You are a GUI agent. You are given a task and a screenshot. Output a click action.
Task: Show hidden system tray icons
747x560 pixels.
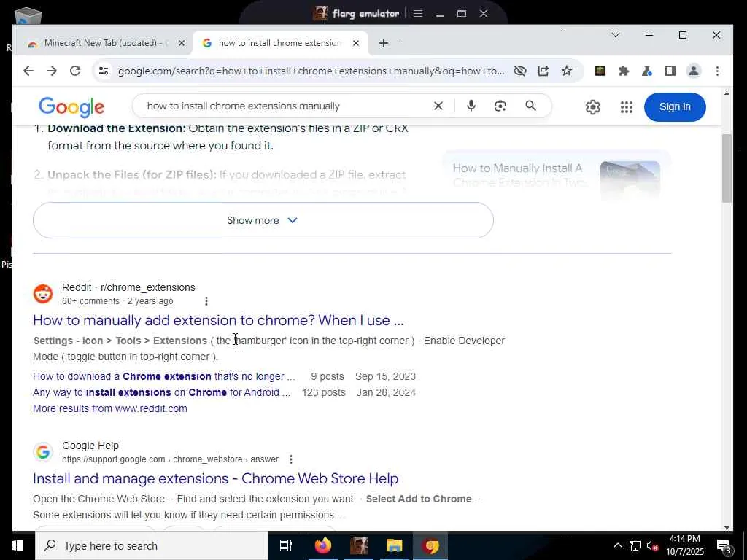click(x=617, y=545)
